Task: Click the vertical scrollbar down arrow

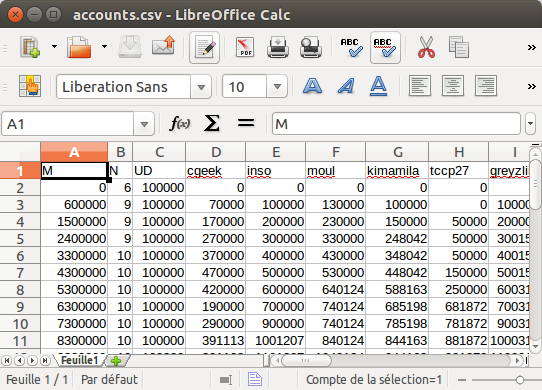Action: [535, 346]
